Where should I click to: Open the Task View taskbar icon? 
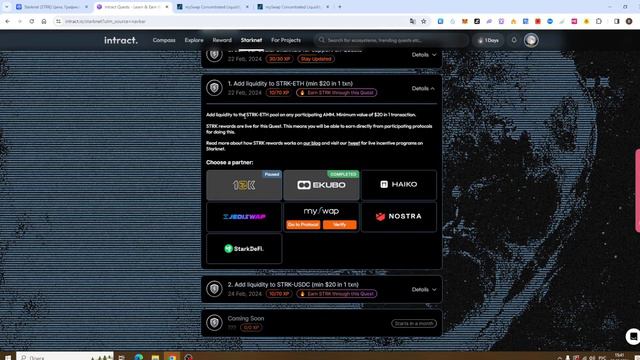tap(121, 357)
